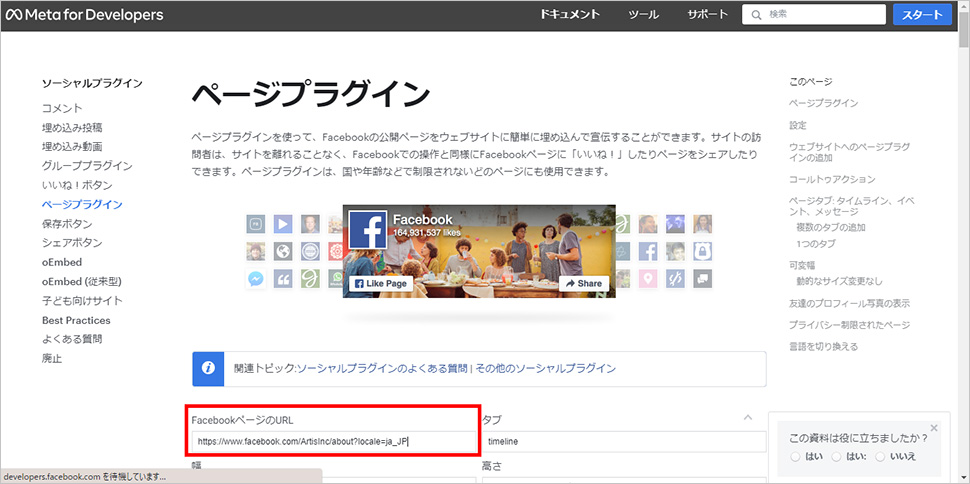This screenshot has height=484, width=970.
Task: Click the code brackets icon tile
Action: 675,279
